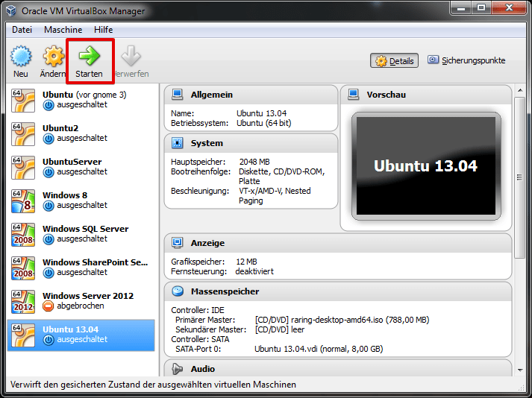This screenshot has width=532, height=398.
Task: Click the details pane scroll-up arrow
Action: [x=520, y=90]
